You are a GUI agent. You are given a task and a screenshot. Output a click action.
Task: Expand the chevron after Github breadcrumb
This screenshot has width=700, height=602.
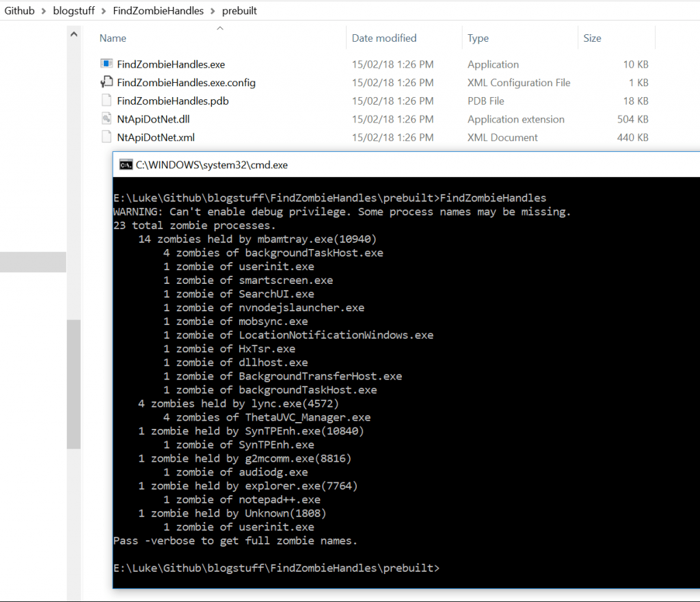click(42, 10)
